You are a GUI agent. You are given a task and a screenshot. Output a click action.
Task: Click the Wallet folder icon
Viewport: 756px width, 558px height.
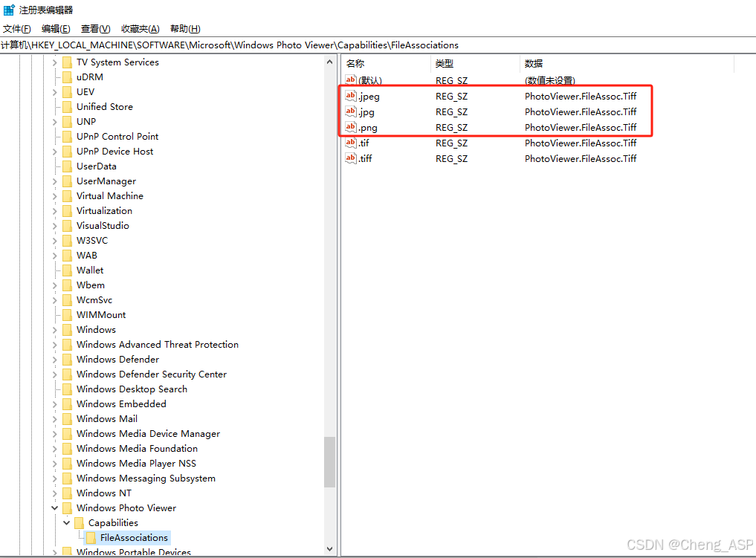[67, 270]
